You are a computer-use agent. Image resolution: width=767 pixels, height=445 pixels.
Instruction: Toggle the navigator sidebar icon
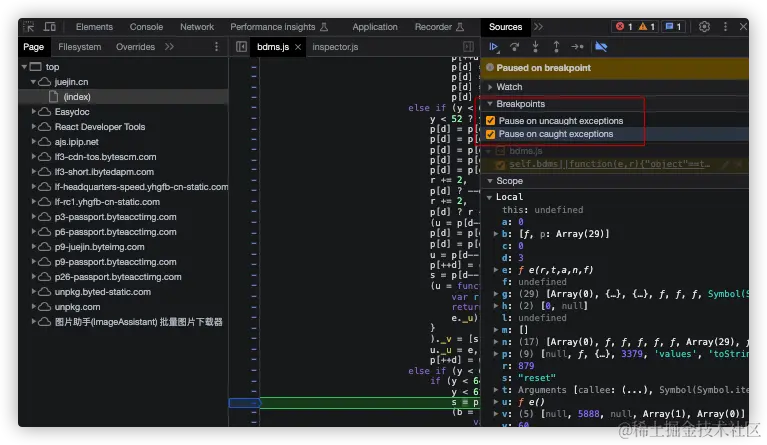pos(241,47)
